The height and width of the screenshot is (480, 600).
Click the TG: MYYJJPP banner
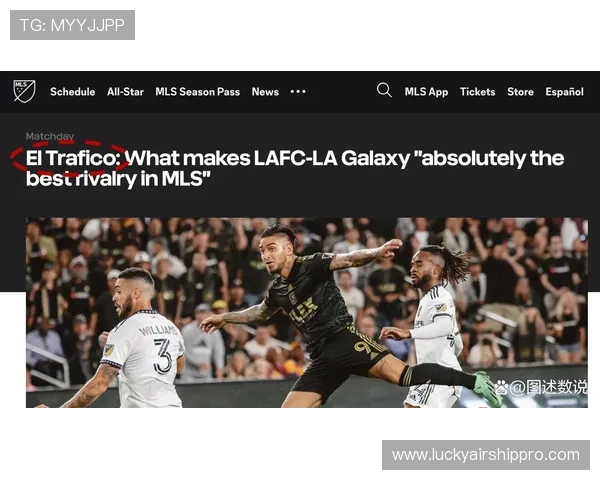tap(72, 25)
